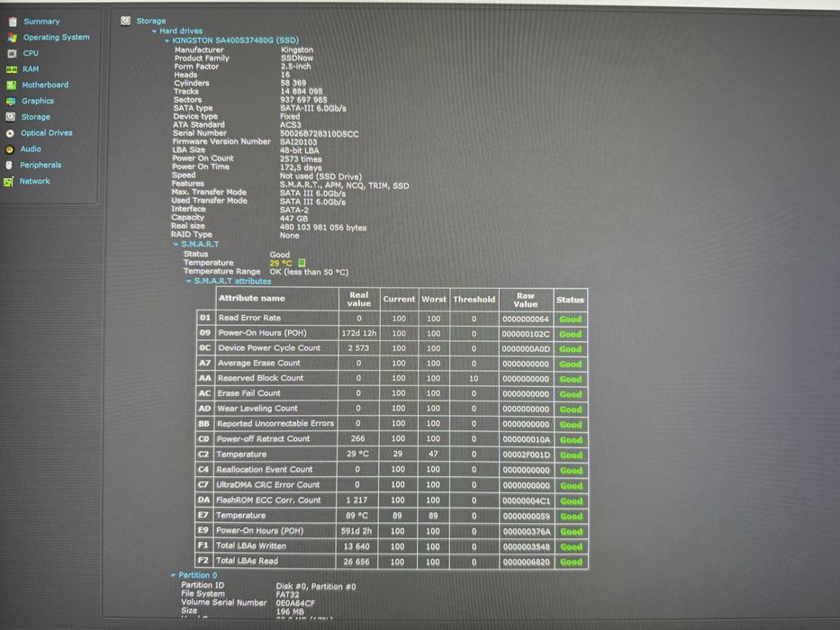Image resolution: width=840 pixels, height=630 pixels.
Task: Click the Summary sidebar icon
Action: coord(13,22)
